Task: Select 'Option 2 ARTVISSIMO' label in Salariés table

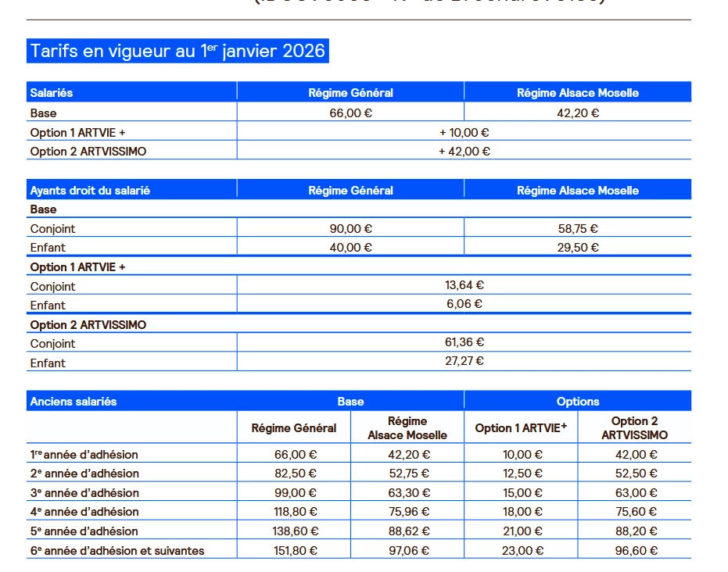Action: 88,152
